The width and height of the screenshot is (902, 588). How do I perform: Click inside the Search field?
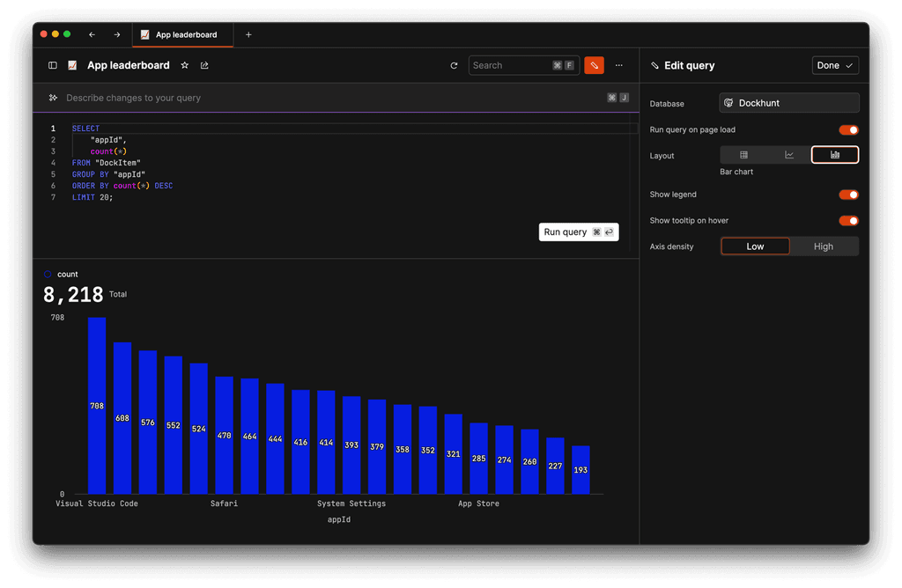511,65
